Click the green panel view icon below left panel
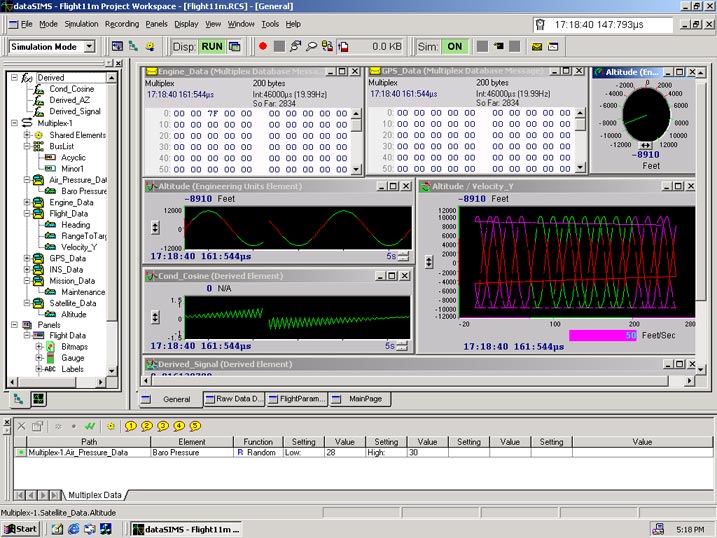This screenshot has height=538, width=717. click(38, 399)
